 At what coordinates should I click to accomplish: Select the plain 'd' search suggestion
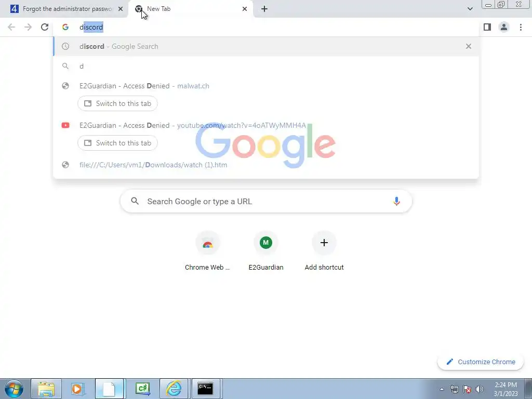[x=266, y=66]
